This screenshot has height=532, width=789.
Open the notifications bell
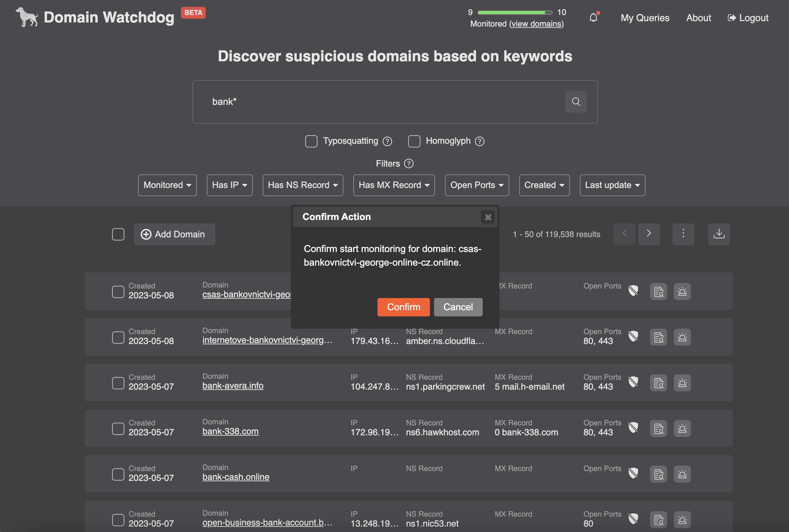click(x=593, y=18)
